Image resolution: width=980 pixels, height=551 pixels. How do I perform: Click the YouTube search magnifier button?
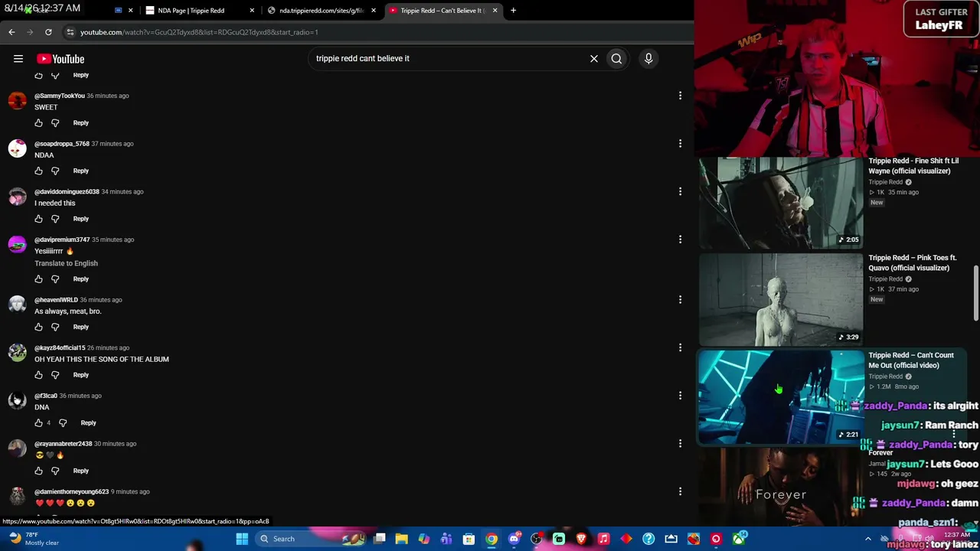(x=616, y=58)
